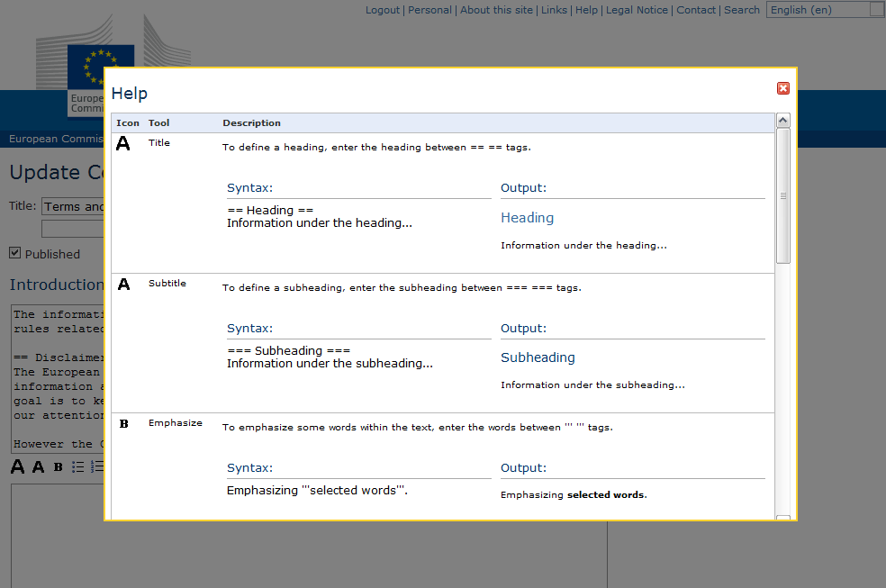Select the 'Emphasize' tool name cell
886x588 pixels.
click(x=176, y=423)
